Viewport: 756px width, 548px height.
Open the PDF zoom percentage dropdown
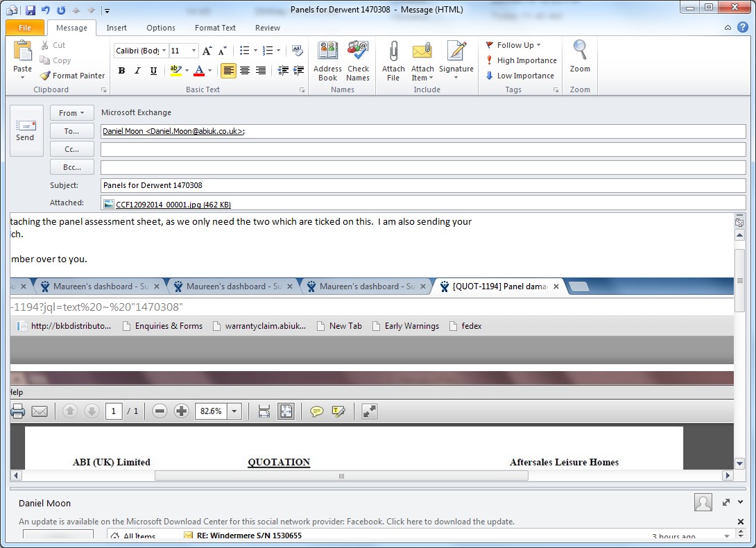(x=234, y=411)
